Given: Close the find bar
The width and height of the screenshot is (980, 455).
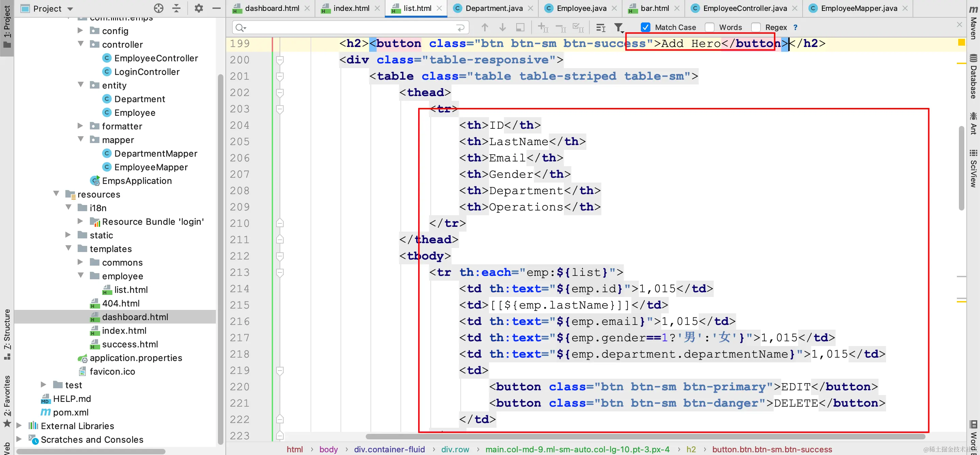Looking at the screenshot, I should [x=960, y=25].
